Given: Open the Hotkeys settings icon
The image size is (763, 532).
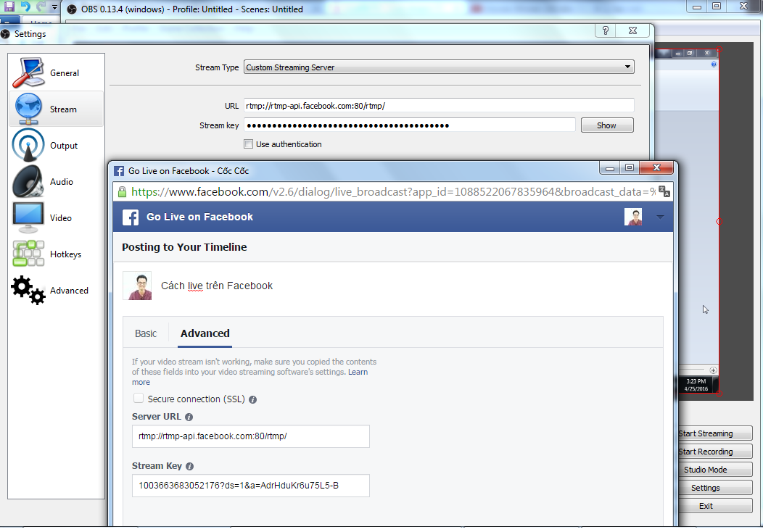Looking at the screenshot, I should point(28,253).
